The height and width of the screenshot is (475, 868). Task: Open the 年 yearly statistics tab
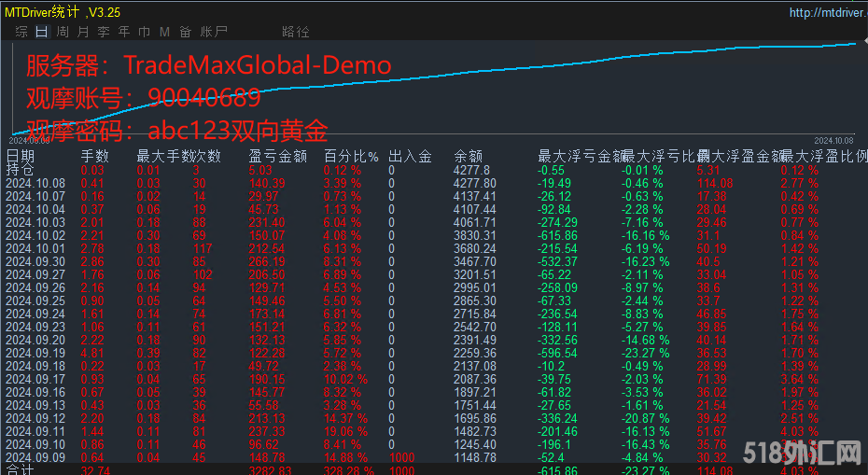(x=124, y=32)
